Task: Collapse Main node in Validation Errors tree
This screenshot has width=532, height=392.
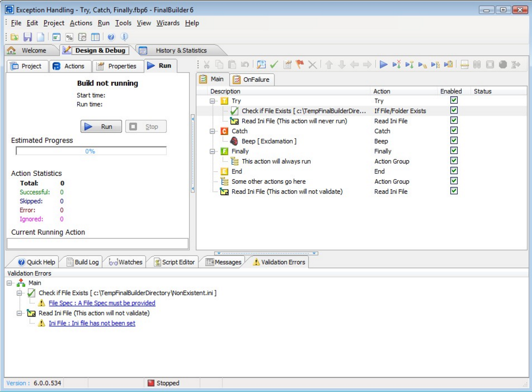Action: (10, 283)
